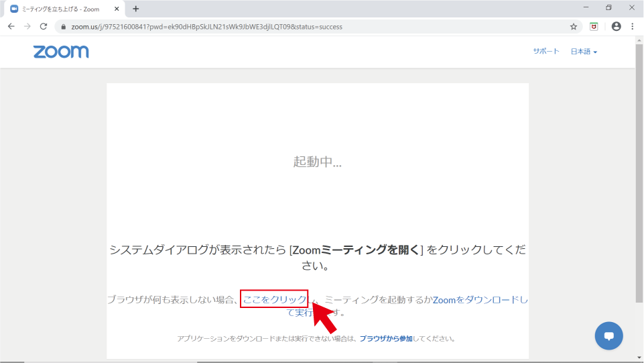Open the サポート link
This screenshot has width=644, height=363.
click(x=546, y=52)
